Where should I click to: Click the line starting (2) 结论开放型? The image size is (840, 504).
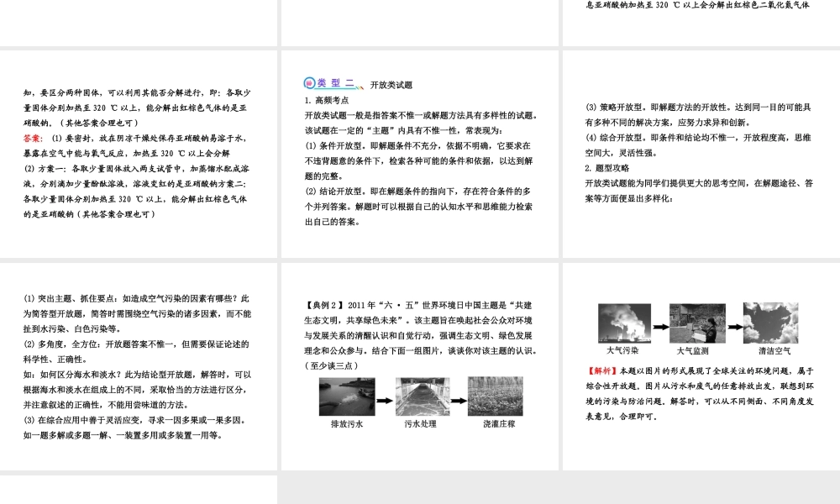[417, 192]
